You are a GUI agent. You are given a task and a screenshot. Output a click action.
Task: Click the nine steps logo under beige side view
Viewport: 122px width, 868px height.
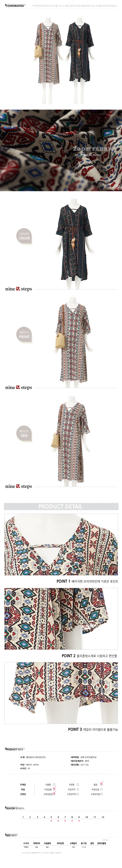19,486
